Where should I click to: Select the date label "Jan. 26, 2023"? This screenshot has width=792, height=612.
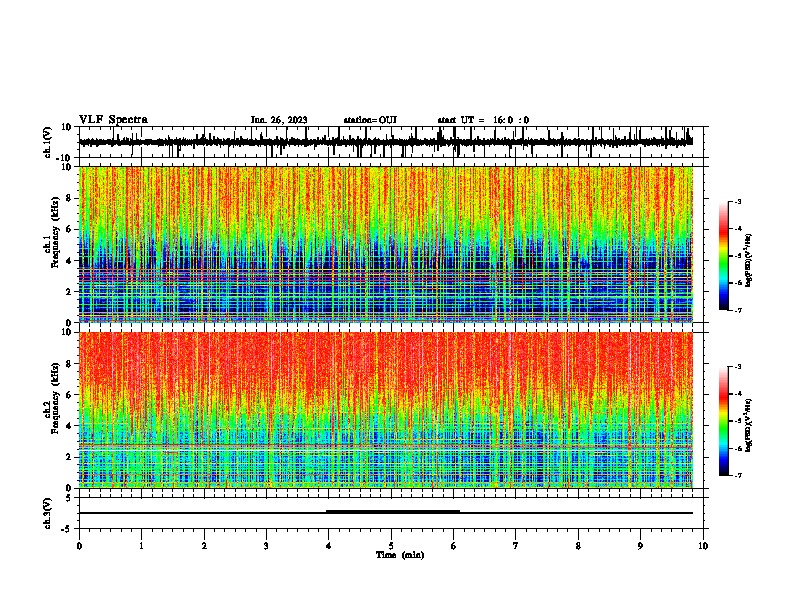279,120
